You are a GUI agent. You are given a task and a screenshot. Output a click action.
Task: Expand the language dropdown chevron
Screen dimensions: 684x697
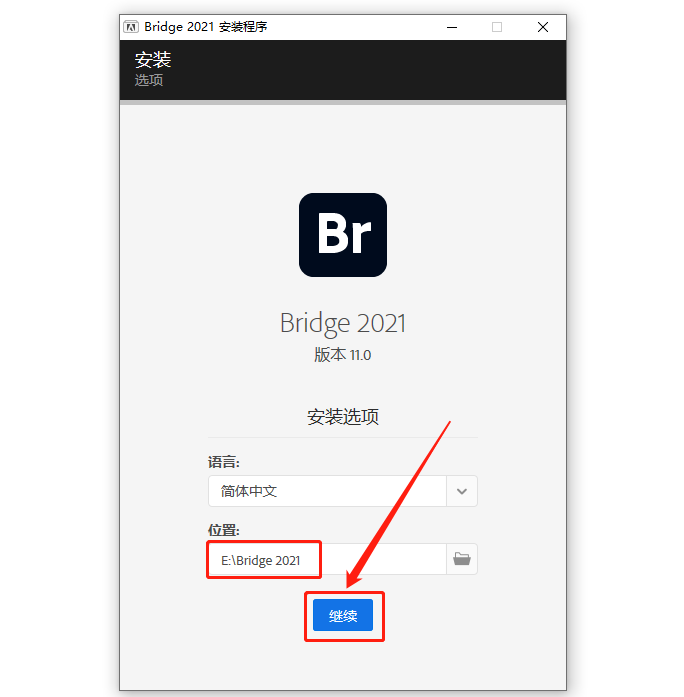tap(462, 491)
